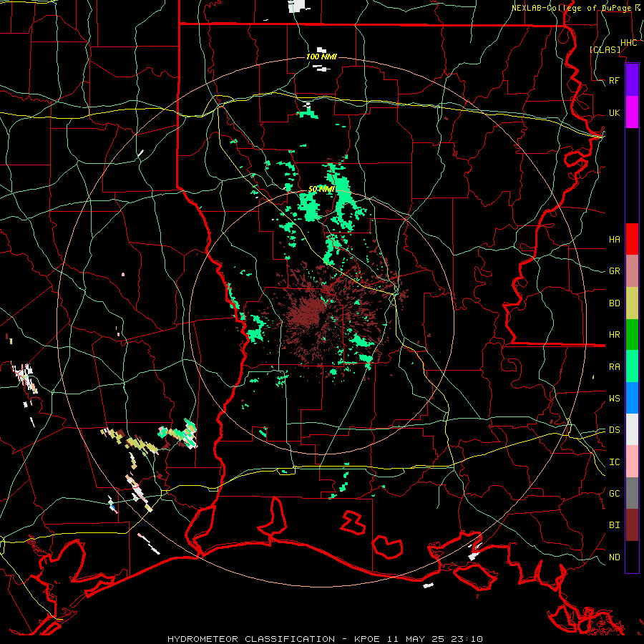Screen dimensions: 644x644
Task: Pick the light green RA legend swatch
Action: tap(632, 366)
